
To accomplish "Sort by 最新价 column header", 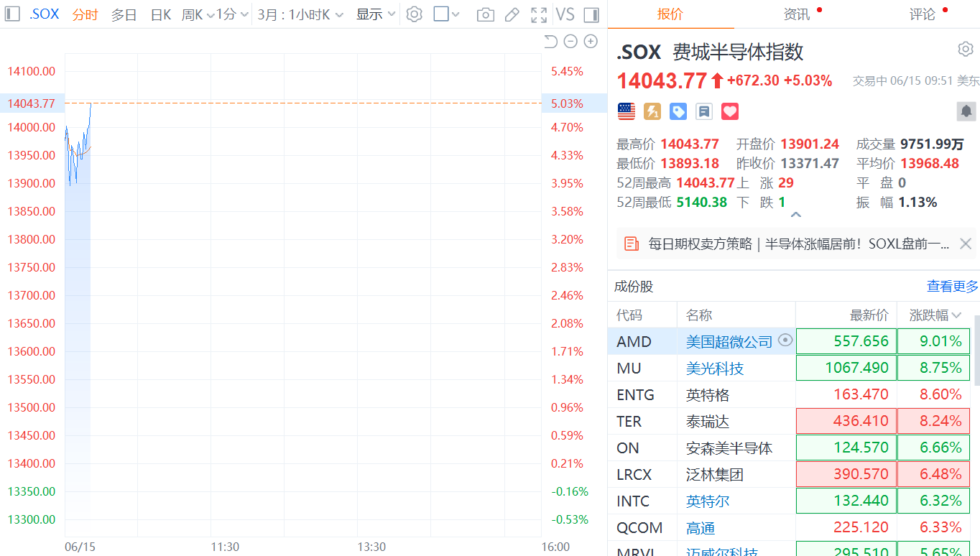I will click(x=869, y=315).
